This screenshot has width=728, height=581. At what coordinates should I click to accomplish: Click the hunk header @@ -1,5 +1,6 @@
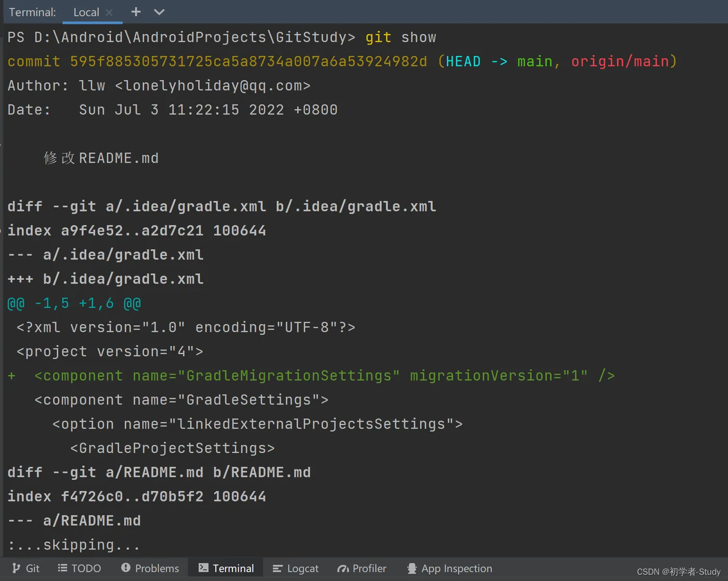(x=74, y=303)
